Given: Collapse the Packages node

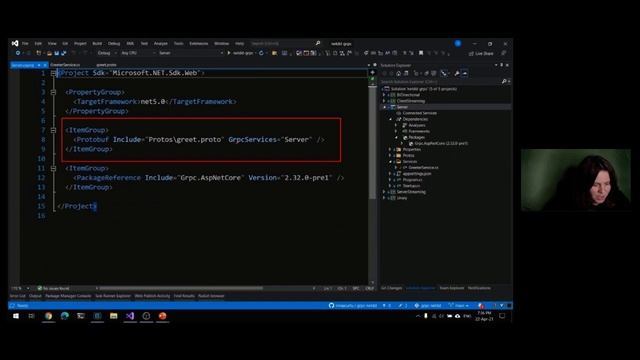Looking at the screenshot, I should [x=396, y=138].
